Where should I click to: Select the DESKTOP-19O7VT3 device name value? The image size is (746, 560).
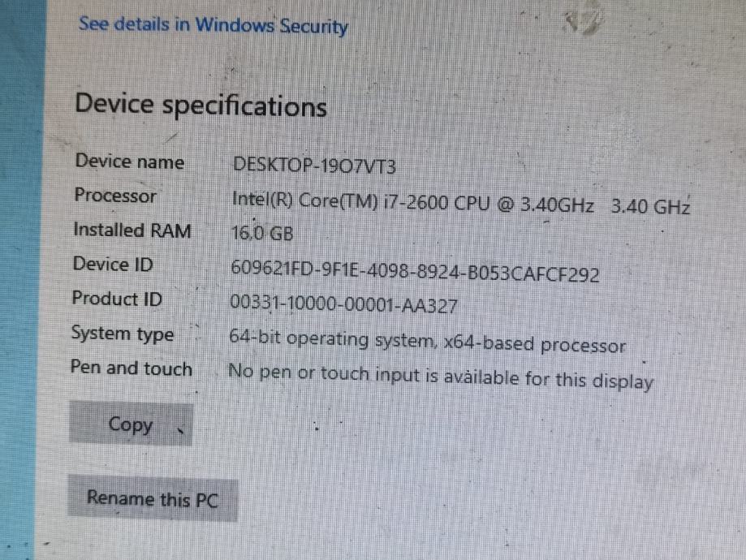click(x=314, y=166)
